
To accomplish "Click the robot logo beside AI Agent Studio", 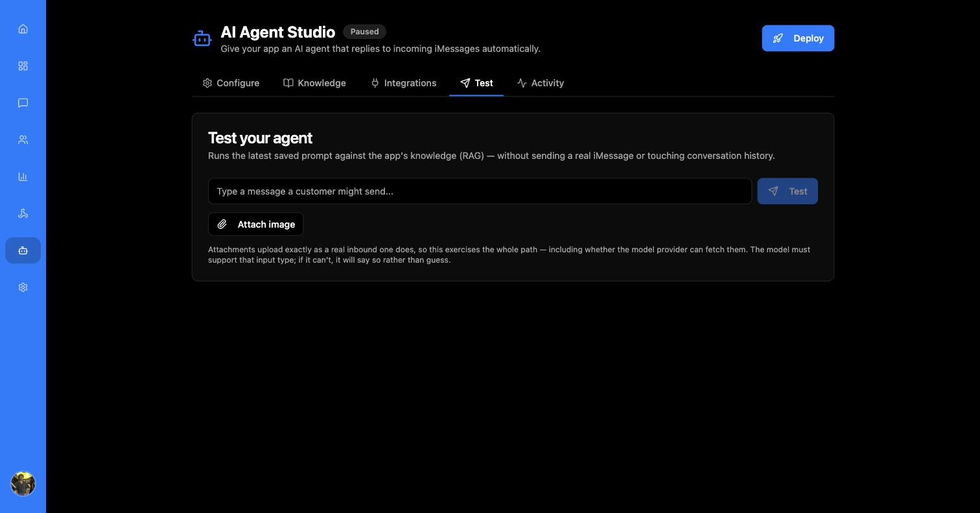I will click(202, 39).
